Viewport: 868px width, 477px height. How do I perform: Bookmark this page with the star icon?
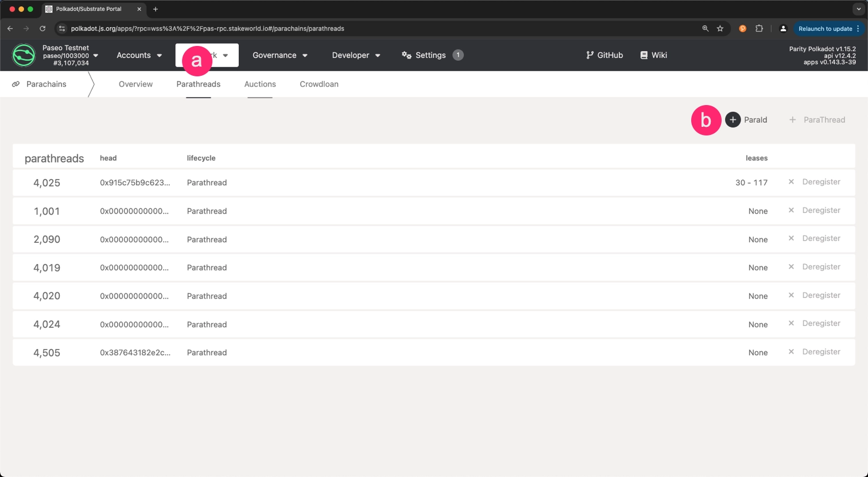[x=720, y=29]
